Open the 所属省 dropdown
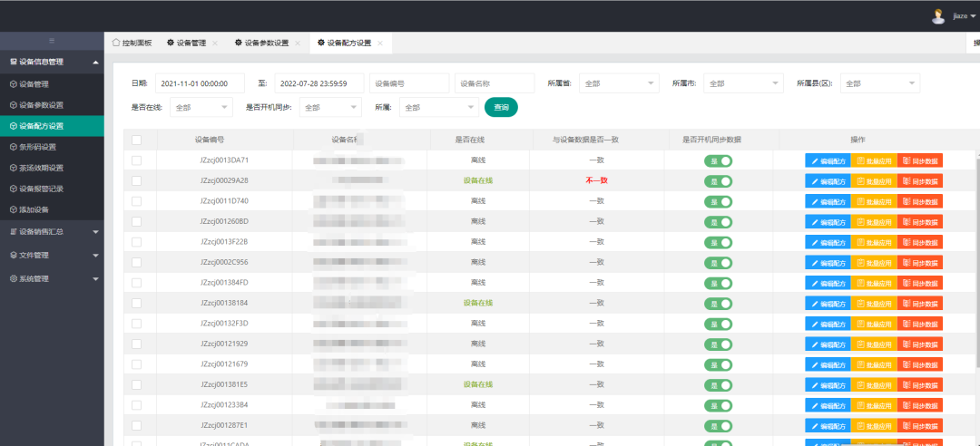Screen dimensions: 980x446 click(x=619, y=83)
